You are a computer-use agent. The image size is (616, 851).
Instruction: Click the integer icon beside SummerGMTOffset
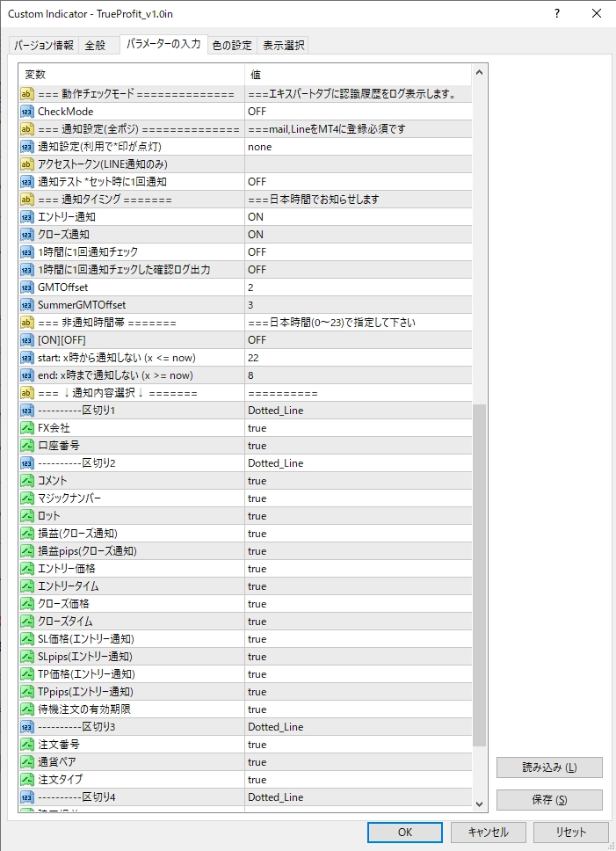[x=27, y=305]
